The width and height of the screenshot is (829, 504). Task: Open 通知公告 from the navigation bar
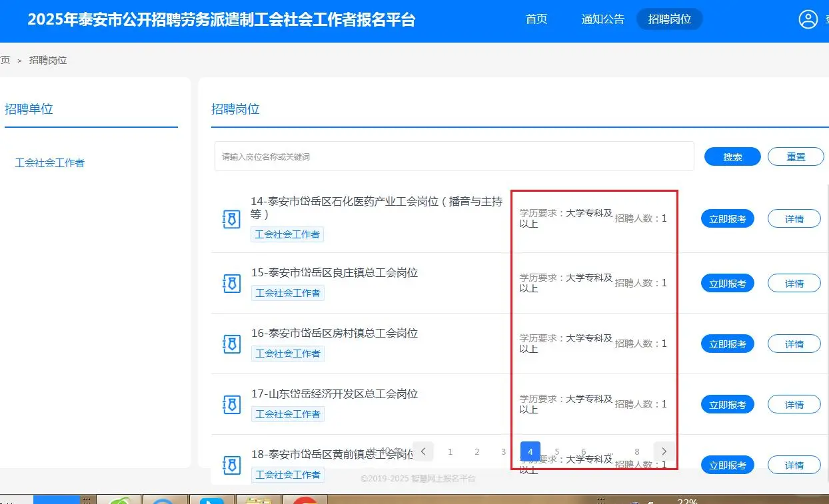pos(602,19)
